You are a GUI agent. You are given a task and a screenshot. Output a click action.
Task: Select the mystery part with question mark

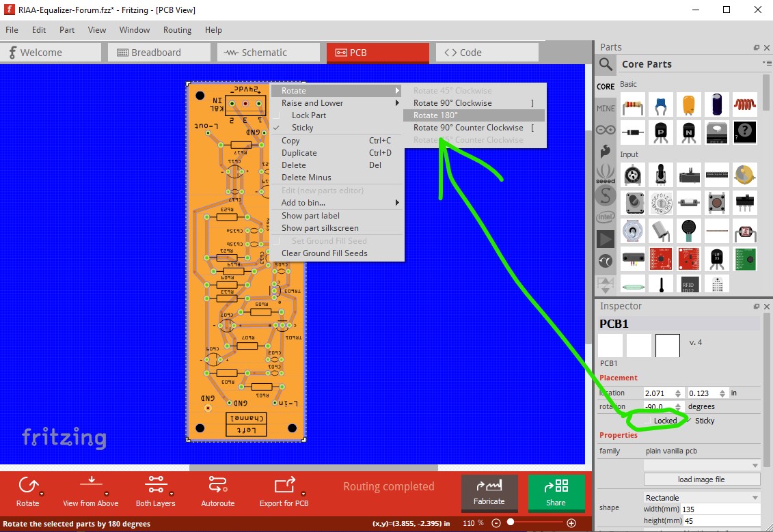coord(744,132)
